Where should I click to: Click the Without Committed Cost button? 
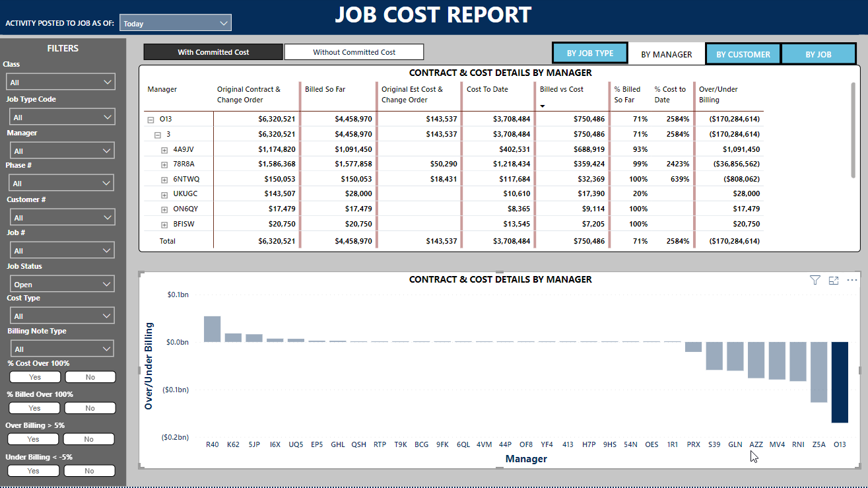coord(354,52)
